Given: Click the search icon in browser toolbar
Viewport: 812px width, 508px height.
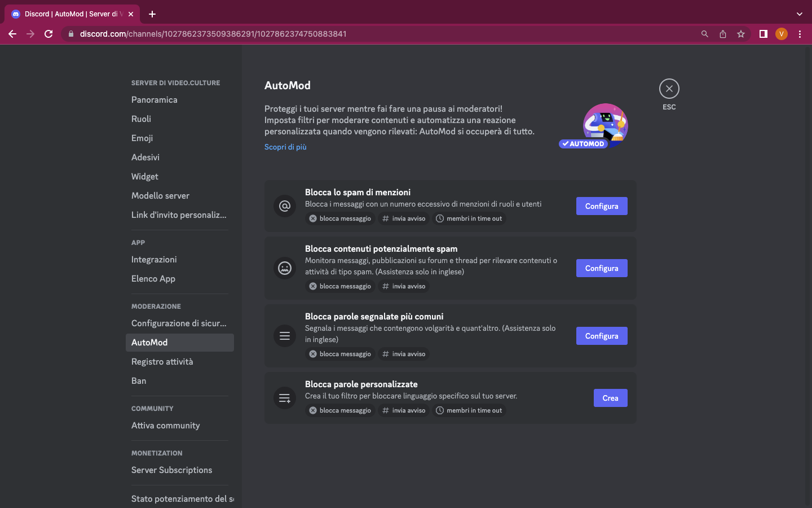Looking at the screenshot, I should 705,34.
